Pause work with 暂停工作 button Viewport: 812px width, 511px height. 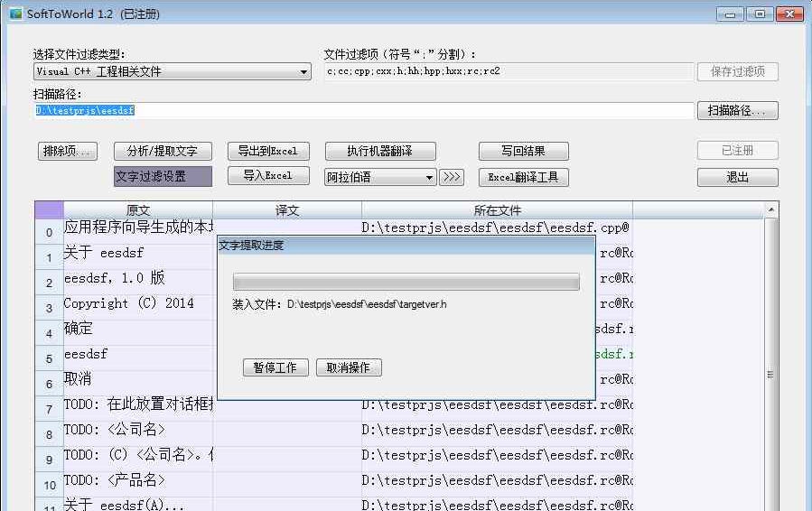275,367
